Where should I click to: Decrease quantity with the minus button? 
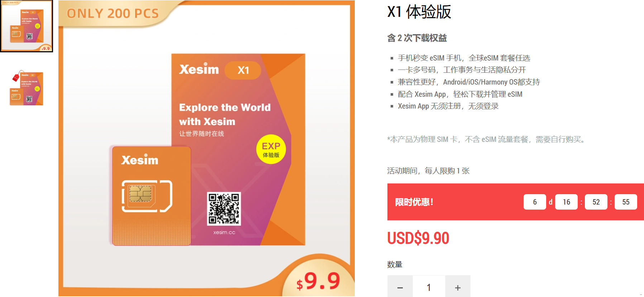click(x=400, y=287)
